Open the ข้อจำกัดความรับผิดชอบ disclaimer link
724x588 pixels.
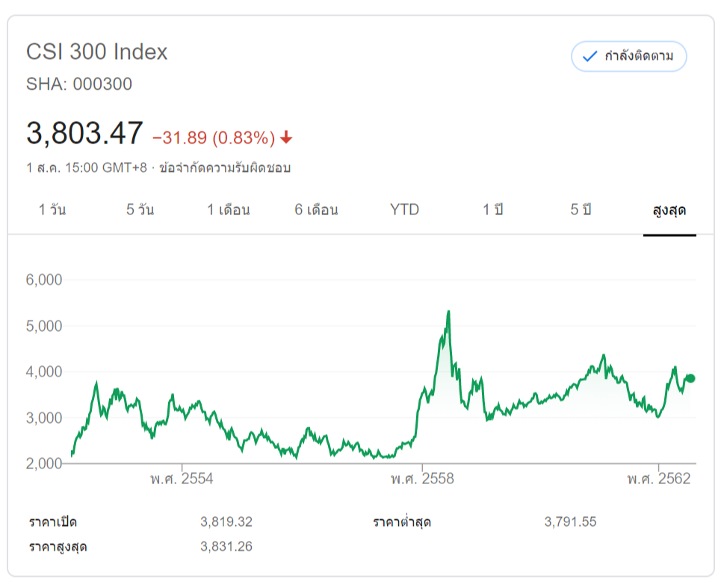coord(223,167)
